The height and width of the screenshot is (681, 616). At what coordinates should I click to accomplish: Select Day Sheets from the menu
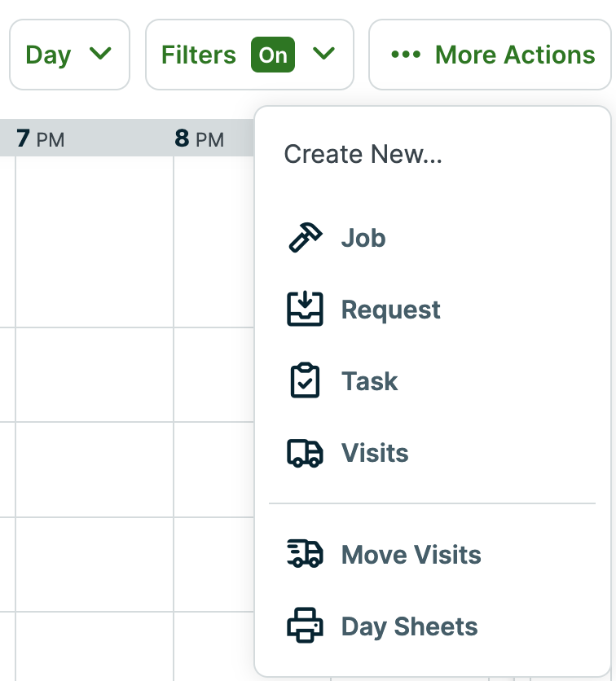coord(411,626)
